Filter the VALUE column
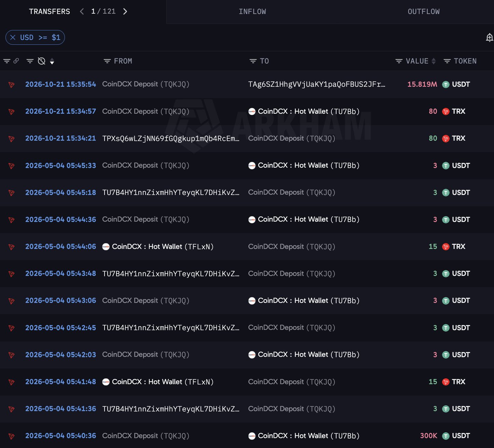 coord(399,61)
